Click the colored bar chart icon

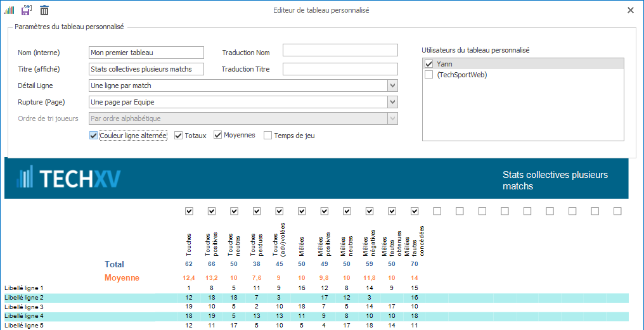[9, 10]
